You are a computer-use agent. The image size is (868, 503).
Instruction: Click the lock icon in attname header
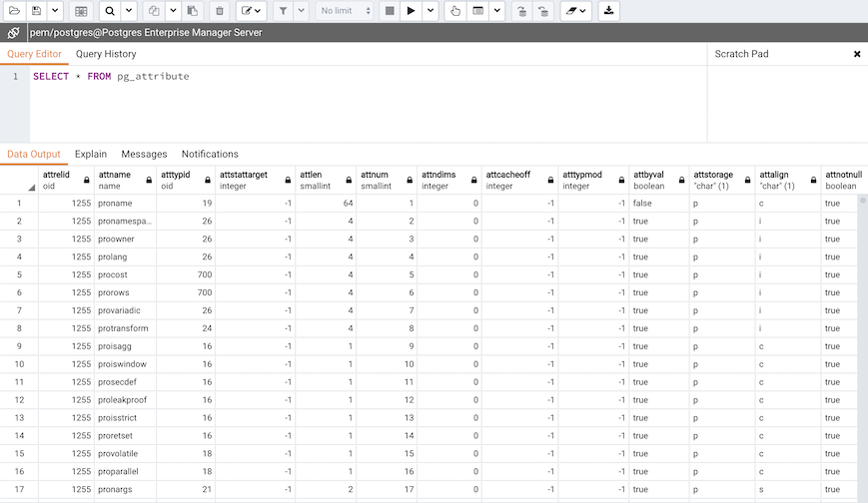(x=149, y=180)
